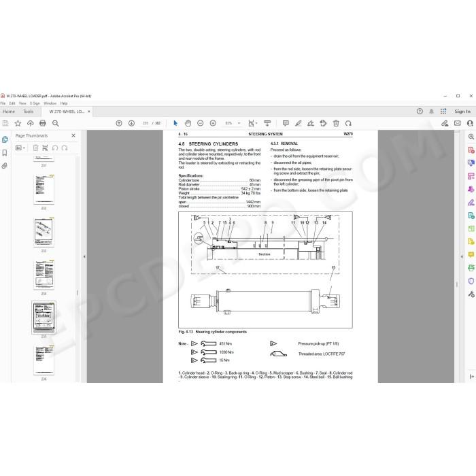Screen dimensions: 476x476
Task: Zoom out with the minus button
Action: pyautogui.click(x=201, y=123)
